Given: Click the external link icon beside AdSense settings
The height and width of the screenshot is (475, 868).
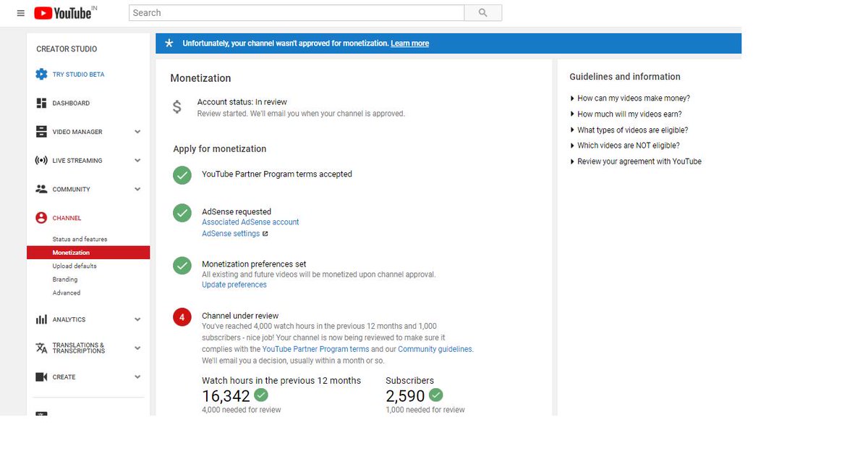Looking at the screenshot, I should pyautogui.click(x=265, y=234).
